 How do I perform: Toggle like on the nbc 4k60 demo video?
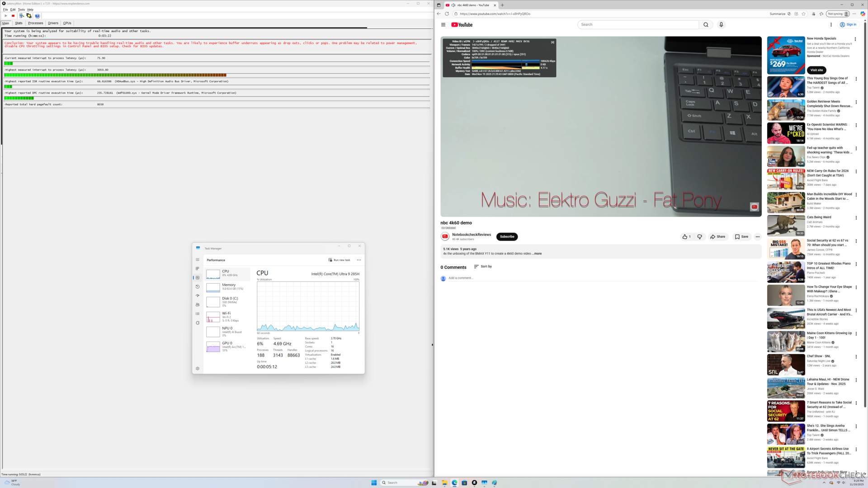[686, 237]
